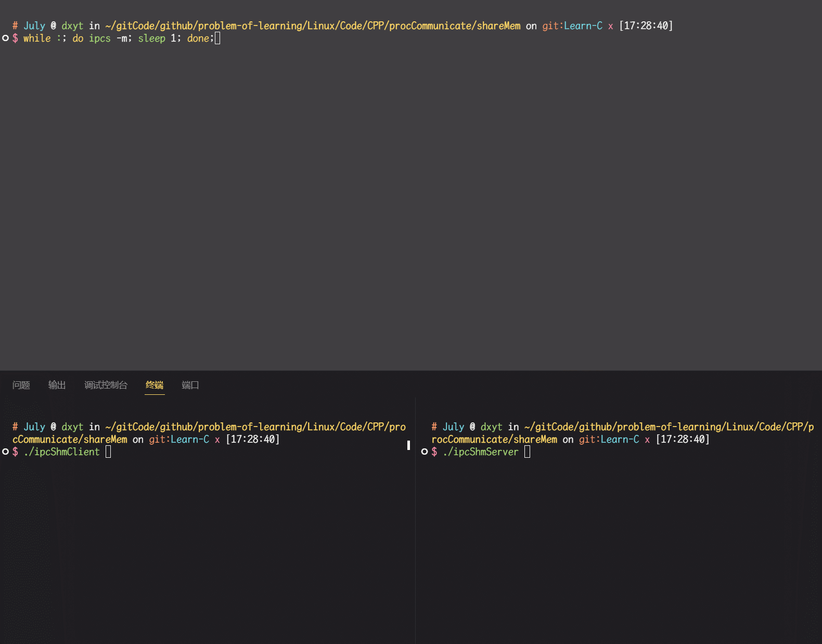This screenshot has width=822, height=644.
Task: Click 'cCommunicate/shareMem' path text in left terminal
Action: point(70,440)
